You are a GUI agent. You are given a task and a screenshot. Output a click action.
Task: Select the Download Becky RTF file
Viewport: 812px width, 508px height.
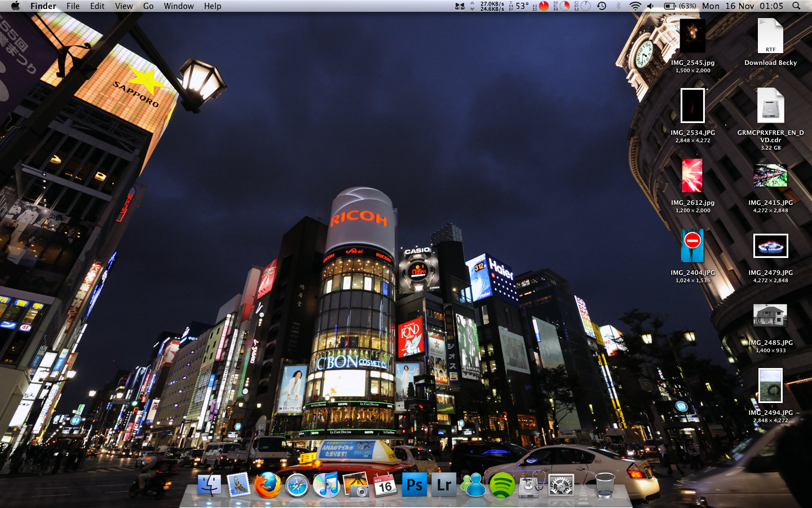tap(770, 36)
